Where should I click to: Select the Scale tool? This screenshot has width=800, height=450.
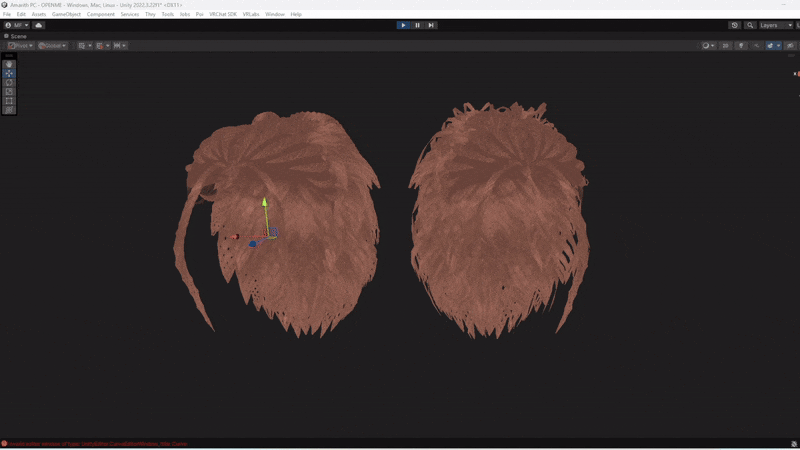(x=9, y=91)
